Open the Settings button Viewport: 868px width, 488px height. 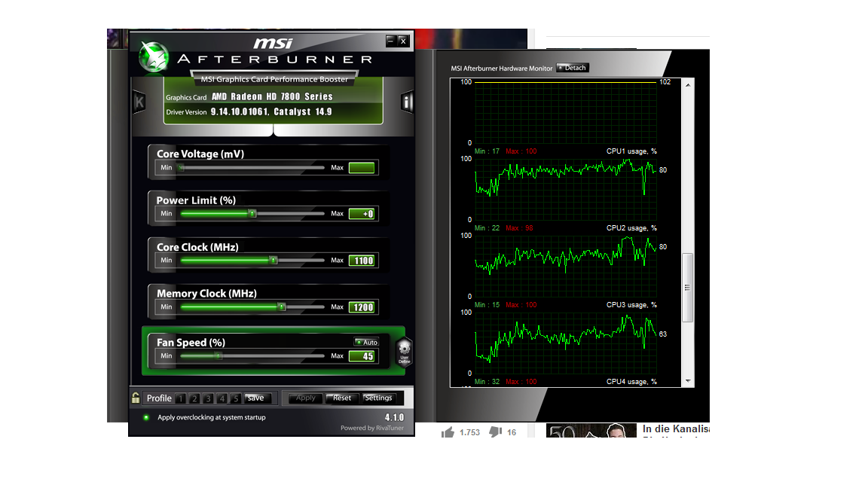click(x=378, y=398)
